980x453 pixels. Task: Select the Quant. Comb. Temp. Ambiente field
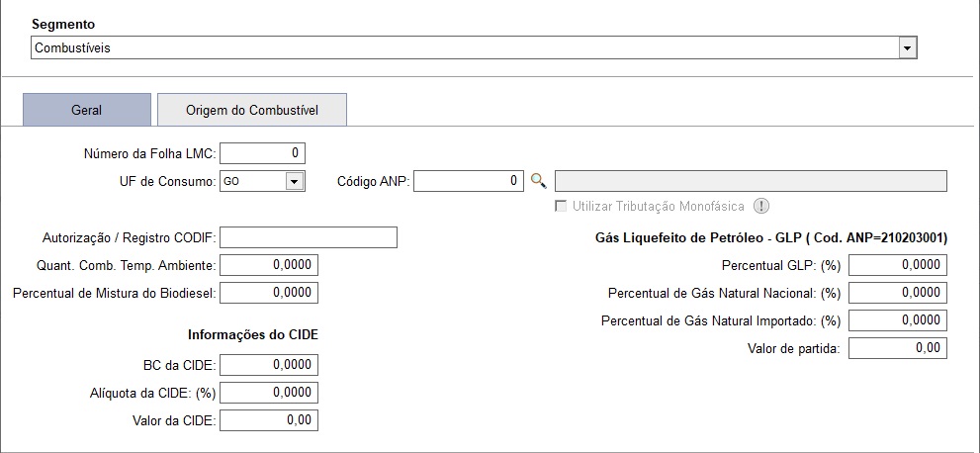click(x=269, y=265)
